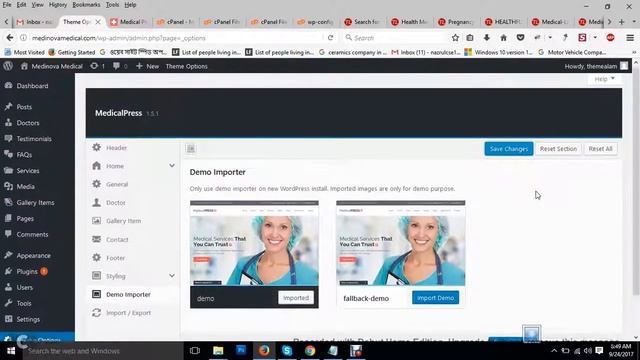This screenshot has width=640, height=360.
Task: Switch to the wp-config browser tab
Action: [316, 22]
